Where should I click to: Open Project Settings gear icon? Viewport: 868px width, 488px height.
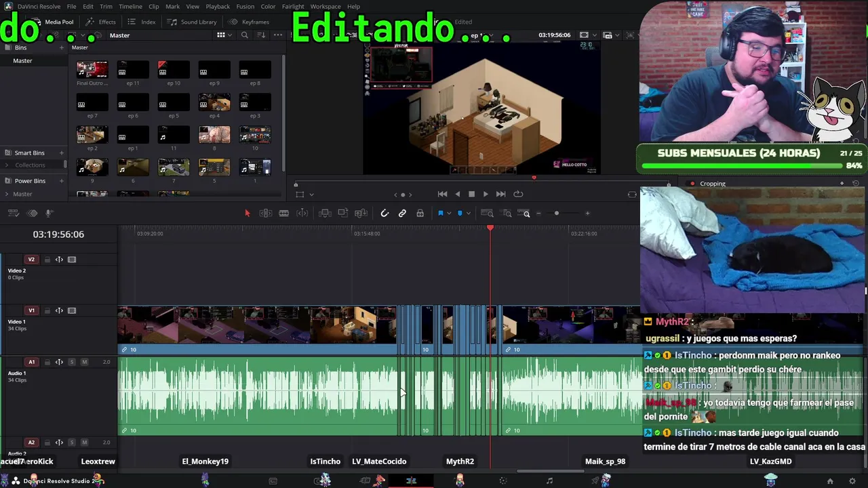click(x=852, y=481)
